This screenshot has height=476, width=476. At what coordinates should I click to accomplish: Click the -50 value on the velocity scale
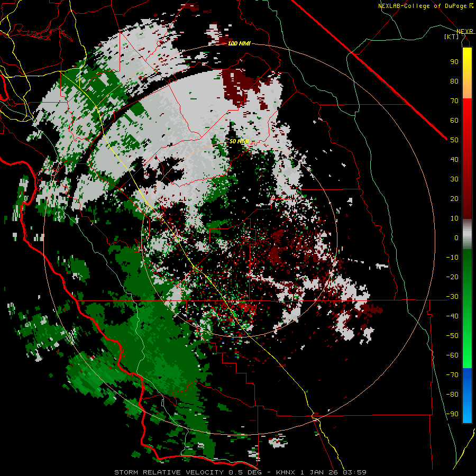452,336
